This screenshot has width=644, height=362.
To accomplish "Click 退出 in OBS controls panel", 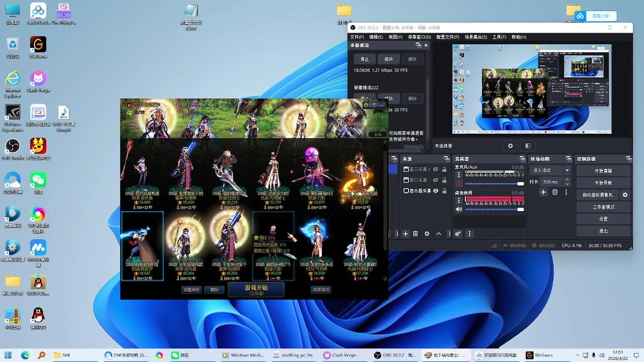I will coord(603,231).
